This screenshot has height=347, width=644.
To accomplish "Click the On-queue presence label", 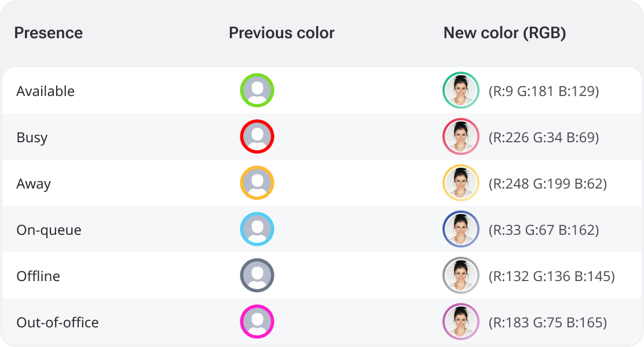I will click(x=49, y=230).
